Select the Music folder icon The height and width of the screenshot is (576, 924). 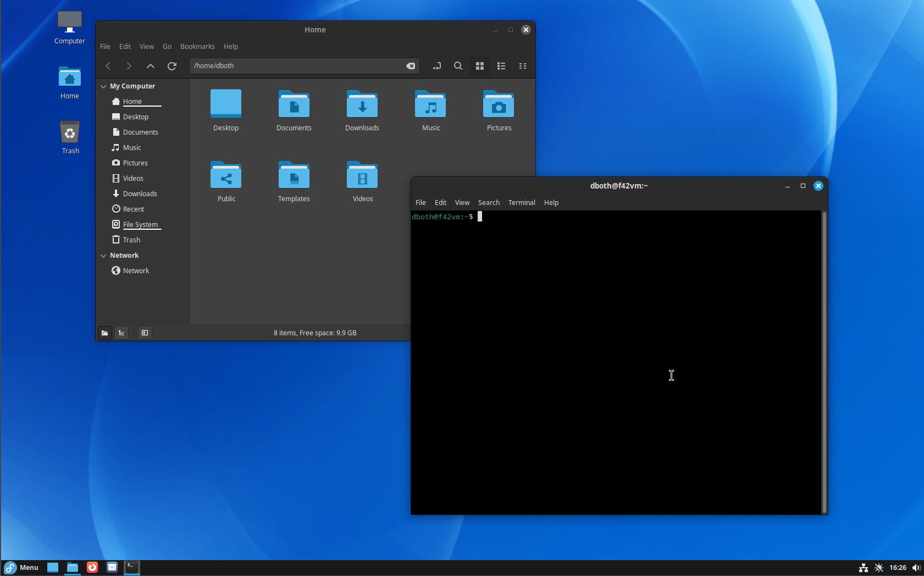coord(430,104)
